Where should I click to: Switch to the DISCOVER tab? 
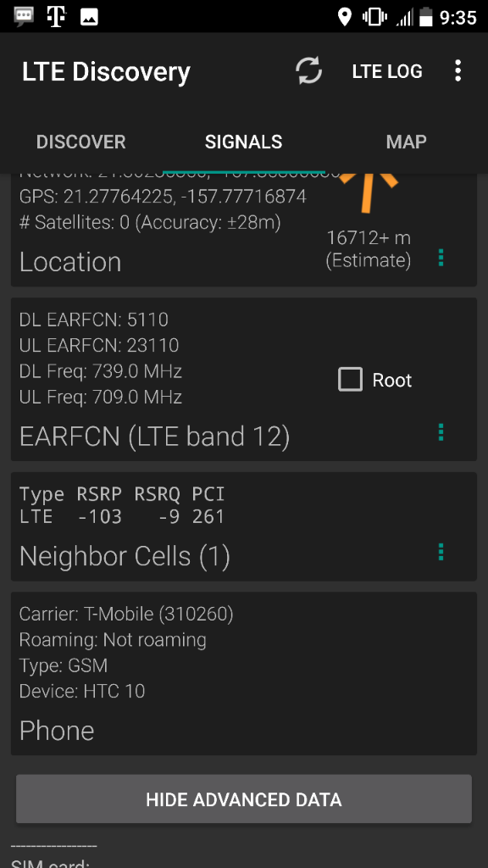(80, 142)
